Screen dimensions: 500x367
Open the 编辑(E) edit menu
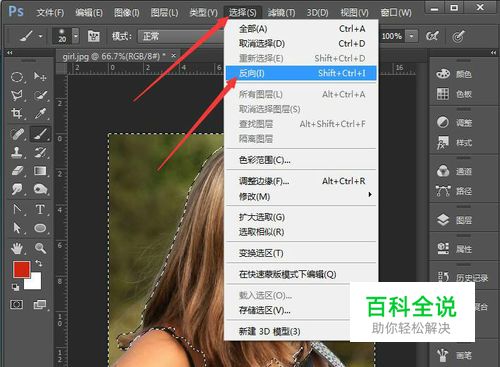tap(89, 13)
